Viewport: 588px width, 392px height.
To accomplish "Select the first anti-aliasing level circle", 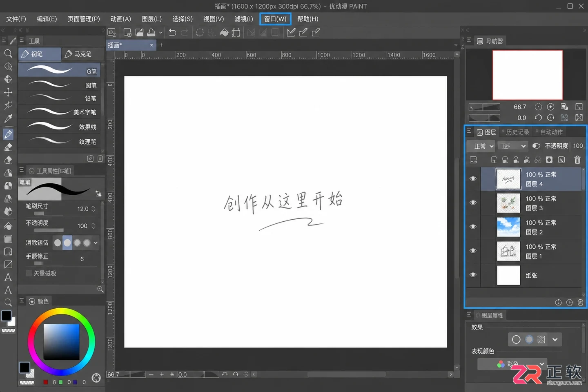I will [58, 243].
